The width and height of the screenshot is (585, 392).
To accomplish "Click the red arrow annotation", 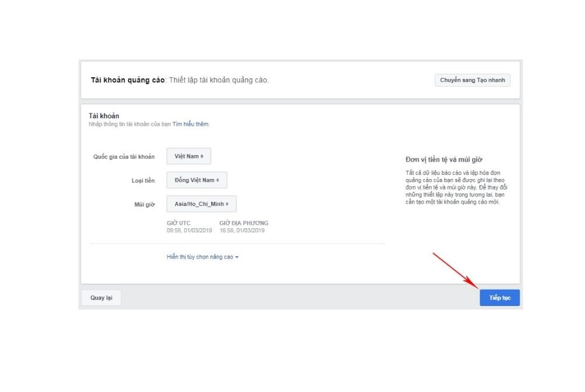I will pos(455,270).
